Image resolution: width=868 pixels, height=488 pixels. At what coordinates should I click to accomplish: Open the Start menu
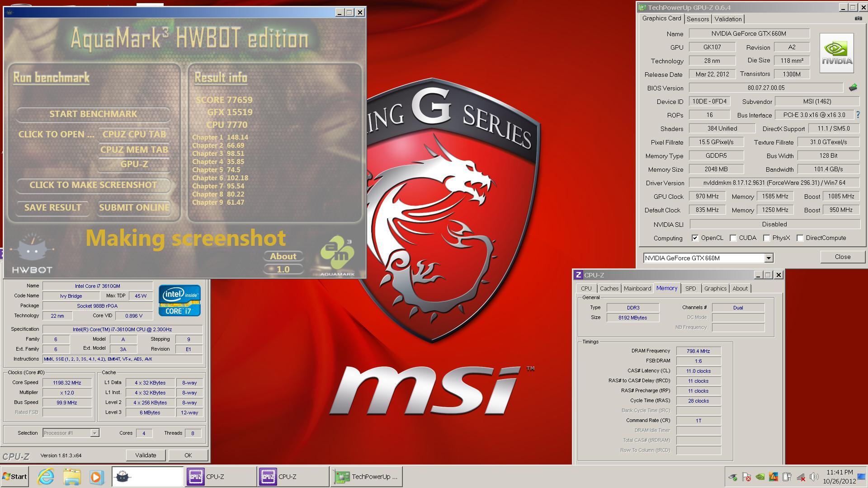pyautogui.click(x=14, y=477)
